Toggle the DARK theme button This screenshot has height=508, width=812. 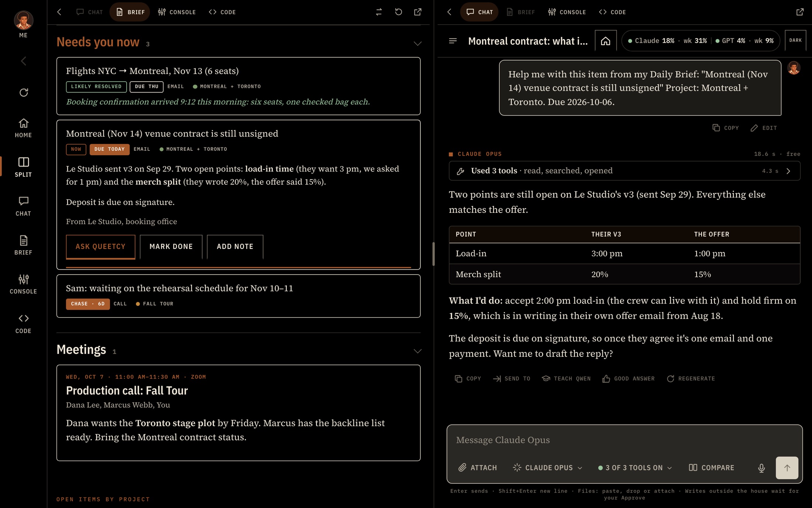795,40
